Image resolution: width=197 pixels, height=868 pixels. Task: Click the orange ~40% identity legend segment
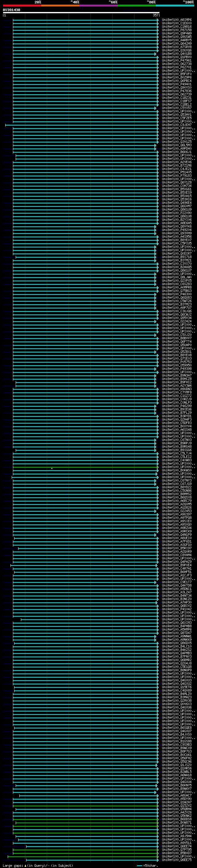tap(60, 6)
